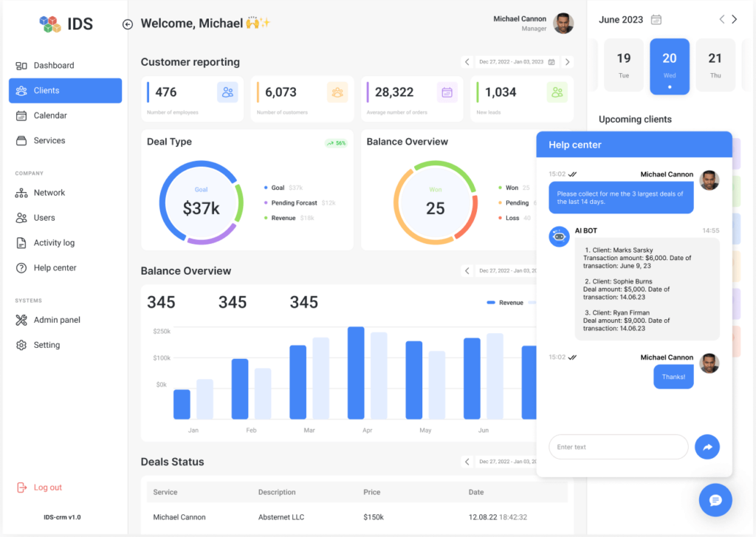Click the AI BOT avatar icon
756x537 pixels.
pos(559,236)
